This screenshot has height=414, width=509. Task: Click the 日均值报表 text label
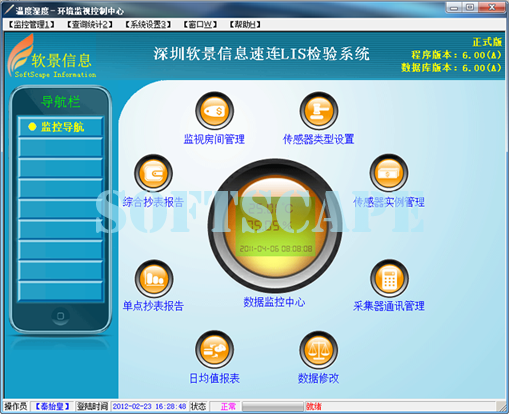coord(214,378)
